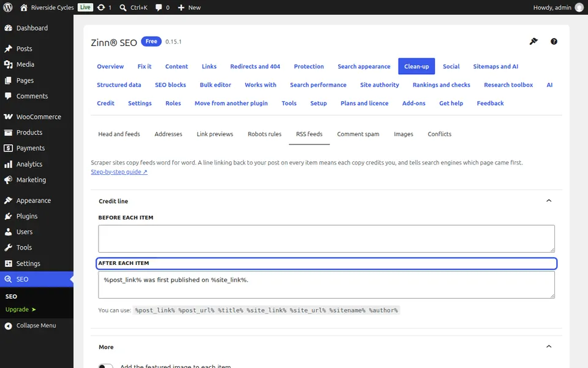The width and height of the screenshot is (588, 368).
Task: Click the plus New icon
Action: 181,7
